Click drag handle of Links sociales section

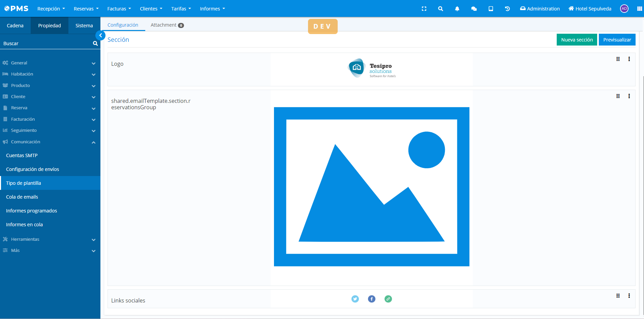(618, 296)
